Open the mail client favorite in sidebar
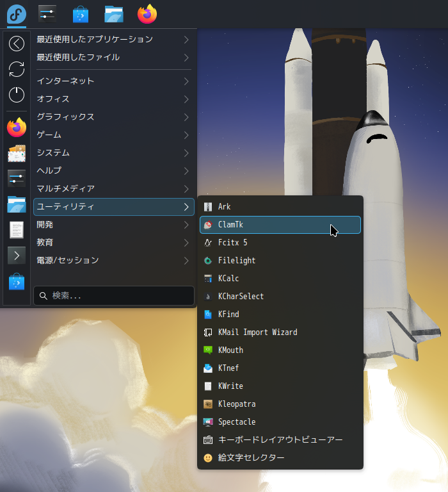 (x=17, y=154)
